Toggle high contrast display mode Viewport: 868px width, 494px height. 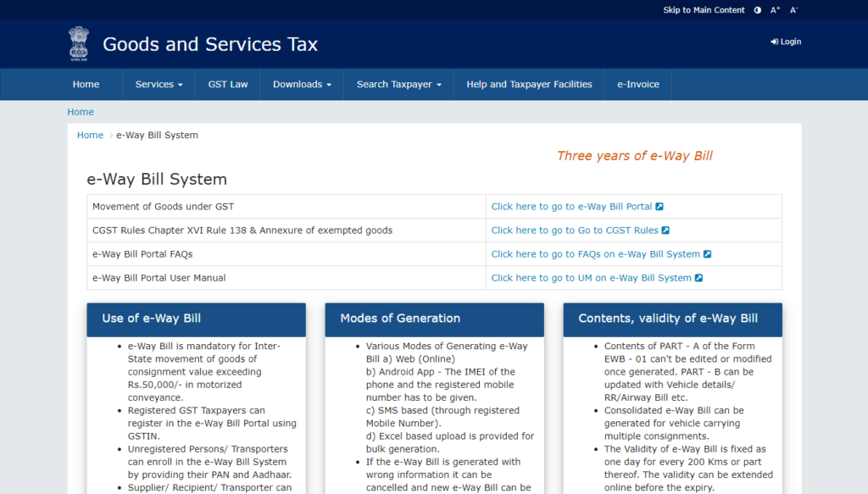pyautogui.click(x=757, y=9)
